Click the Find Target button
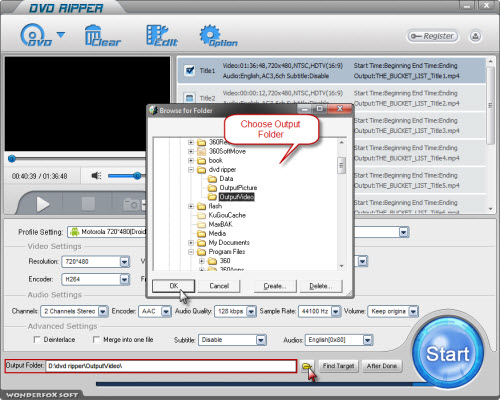The height and width of the screenshot is (400, 500). click(x=338, y=366)
